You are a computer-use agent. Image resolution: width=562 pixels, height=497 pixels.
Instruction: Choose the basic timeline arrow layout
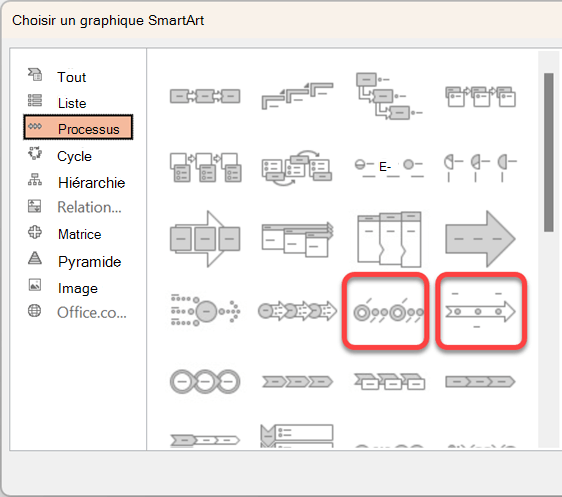(x=481, y=311)
